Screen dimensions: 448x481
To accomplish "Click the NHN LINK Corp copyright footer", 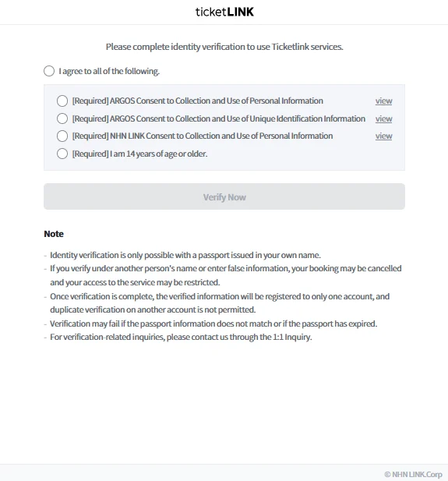I will click(413, 474).
